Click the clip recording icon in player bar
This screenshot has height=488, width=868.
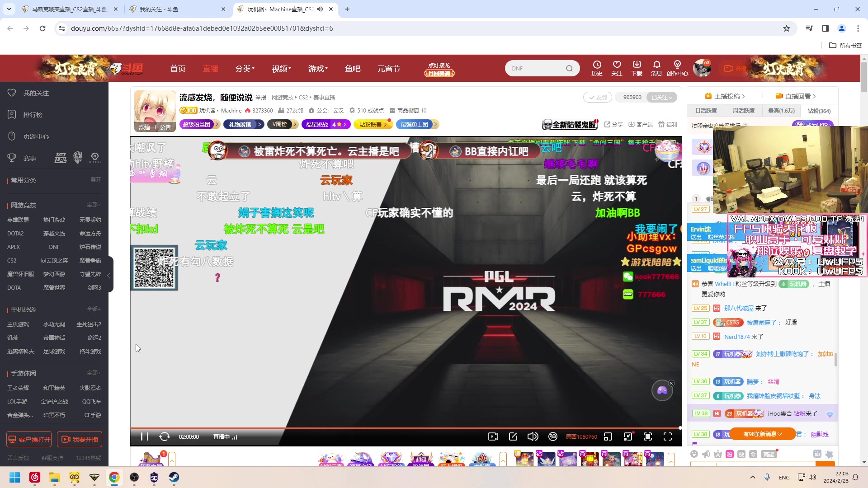click(x=493, y=436)
